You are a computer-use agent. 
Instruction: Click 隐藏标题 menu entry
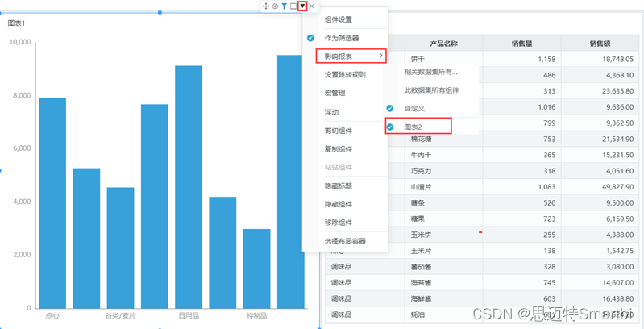tap(338, 186)
